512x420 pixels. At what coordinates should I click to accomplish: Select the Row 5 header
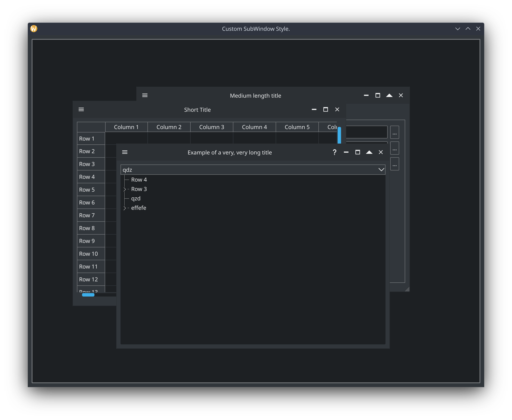(91, 190)
